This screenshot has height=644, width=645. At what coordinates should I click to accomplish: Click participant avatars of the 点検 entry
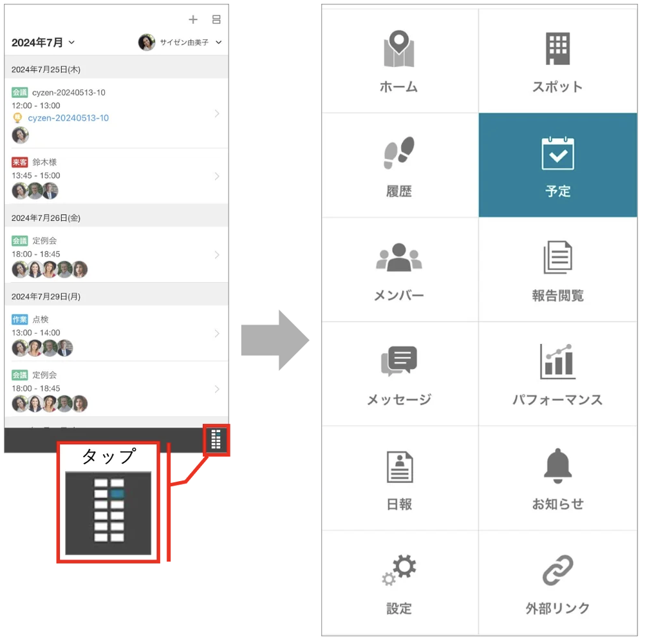(x=42, y=348)
